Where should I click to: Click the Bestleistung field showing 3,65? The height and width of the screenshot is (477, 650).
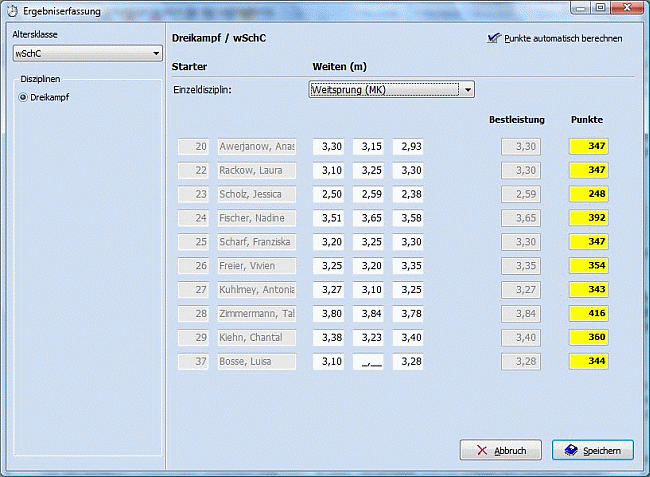[x=525, y=218]
